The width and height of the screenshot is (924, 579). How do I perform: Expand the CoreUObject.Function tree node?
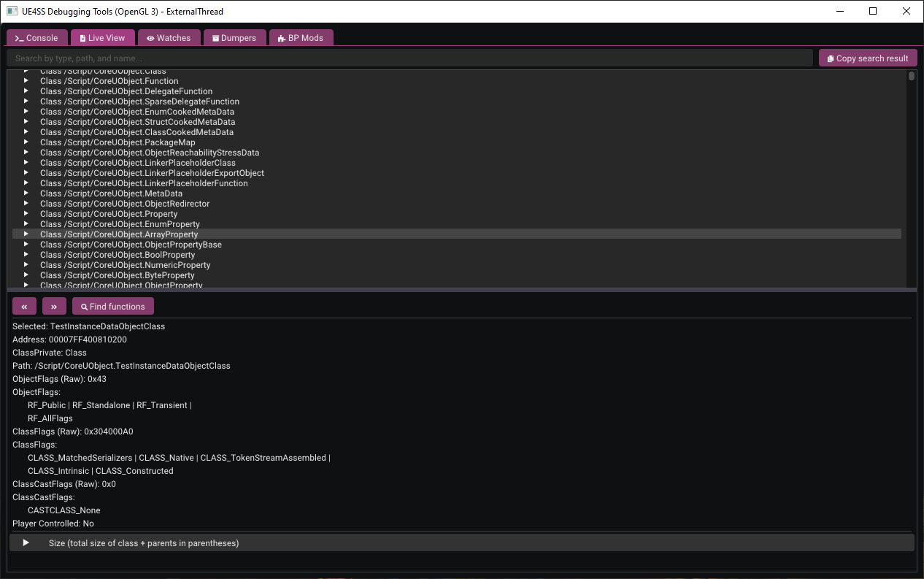(x=26, y=81)
